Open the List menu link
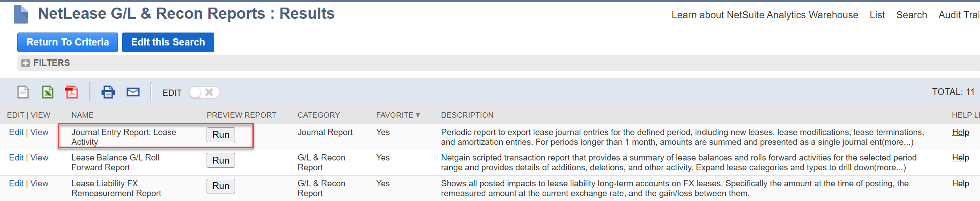 pos(877,15)
